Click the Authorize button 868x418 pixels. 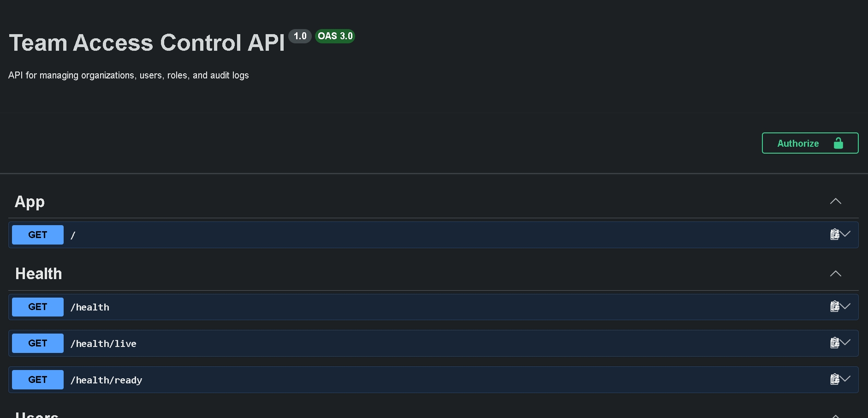(810, 143)
